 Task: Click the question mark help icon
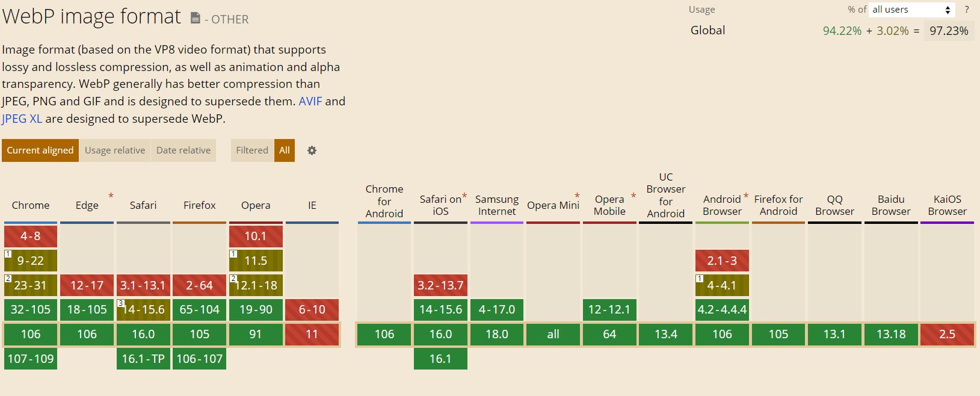coord(967,10)
